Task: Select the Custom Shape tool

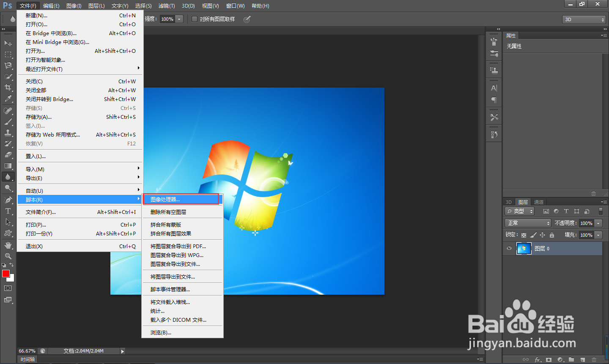Action: (x=8, y=233)
